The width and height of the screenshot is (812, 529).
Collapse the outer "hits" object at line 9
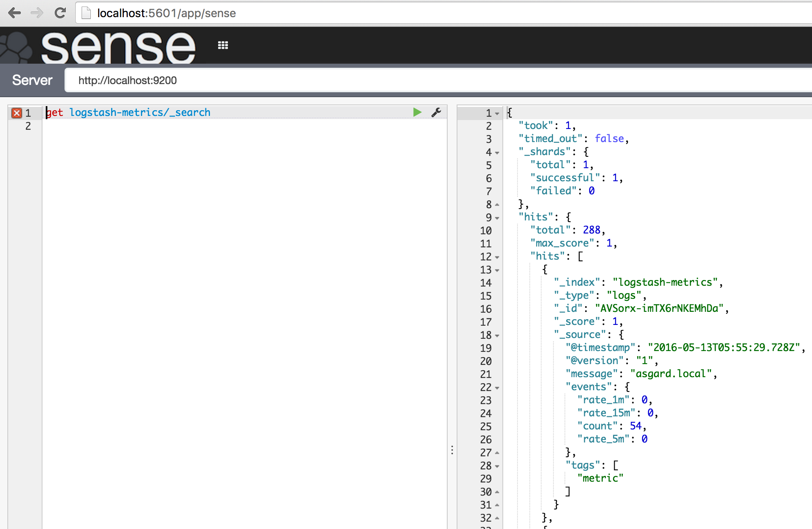pos(497,218)
